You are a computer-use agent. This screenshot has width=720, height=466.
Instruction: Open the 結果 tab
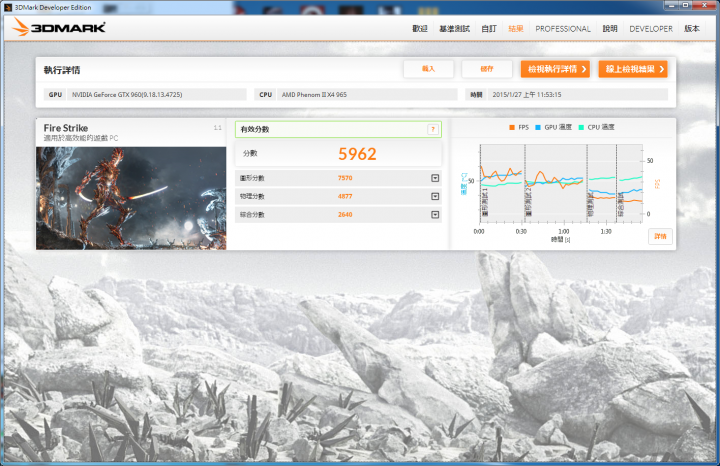(x=516, y=29)
